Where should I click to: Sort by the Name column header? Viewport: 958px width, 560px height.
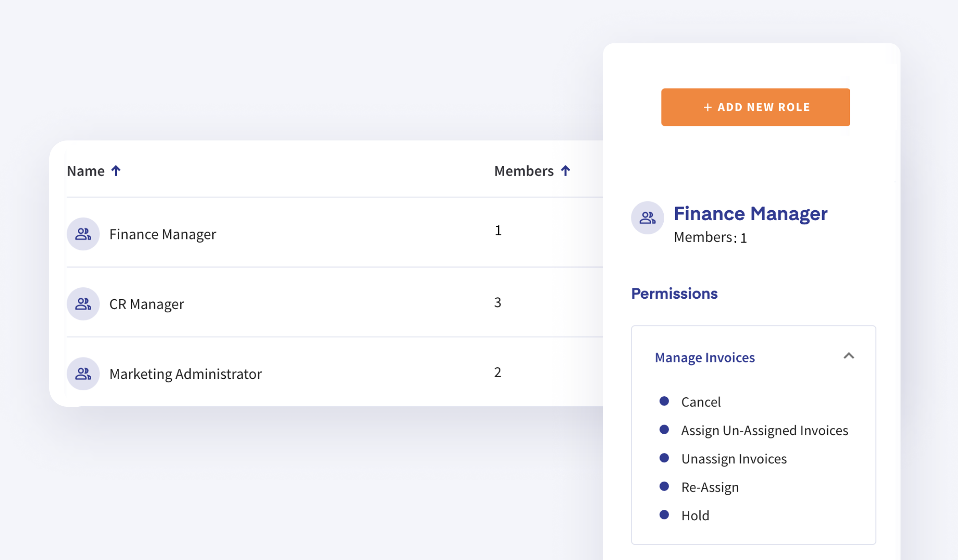coord(86,171)
